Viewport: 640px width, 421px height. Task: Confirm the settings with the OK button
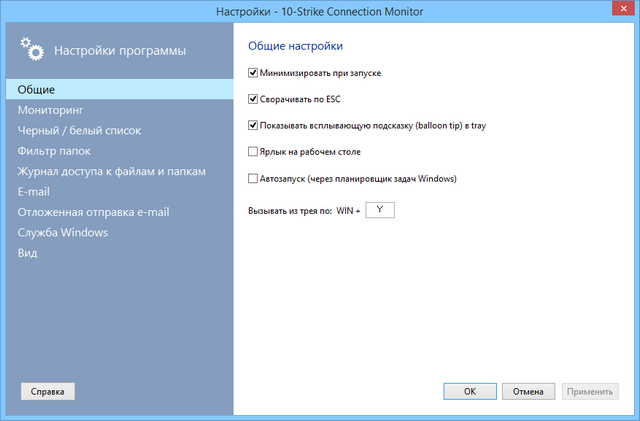tap(469, 392)
